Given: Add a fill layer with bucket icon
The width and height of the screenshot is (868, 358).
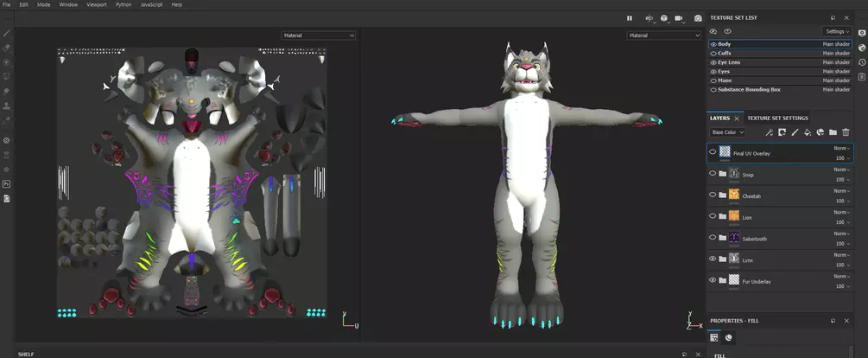Looking at the screenshot, I should pos(807,132).
